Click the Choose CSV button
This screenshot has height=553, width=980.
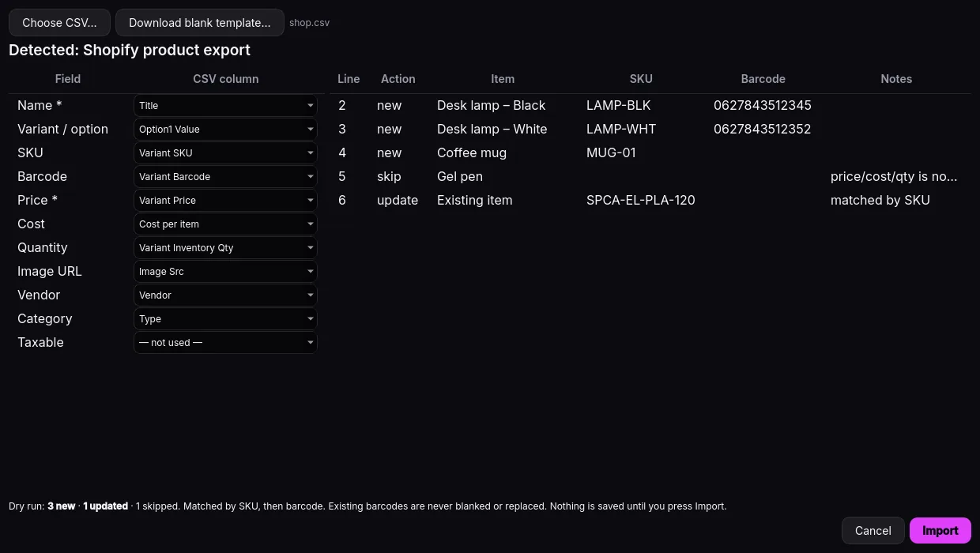point(59,23)
